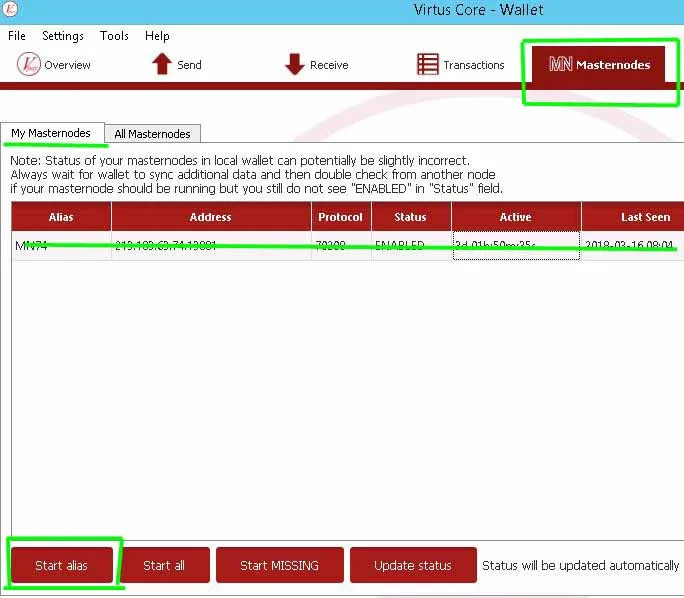Open the File menu
Screen dimensions: 684x598
pyautogui.click(x=17, y=36)
